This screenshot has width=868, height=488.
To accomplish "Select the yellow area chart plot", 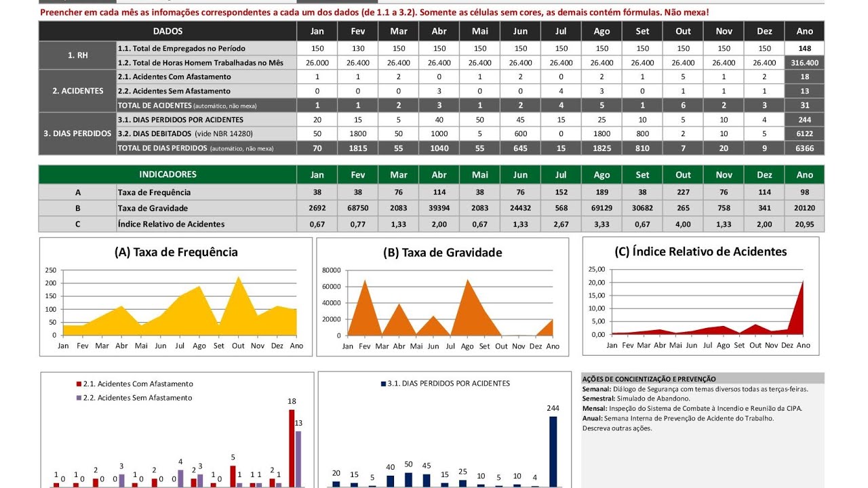I will pos(180,305).
